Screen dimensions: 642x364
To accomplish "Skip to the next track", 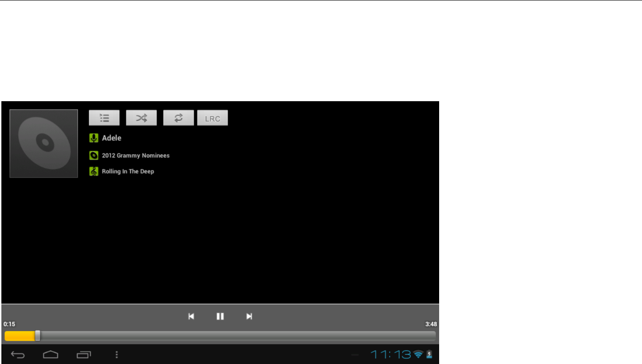I will coord(249,316).
